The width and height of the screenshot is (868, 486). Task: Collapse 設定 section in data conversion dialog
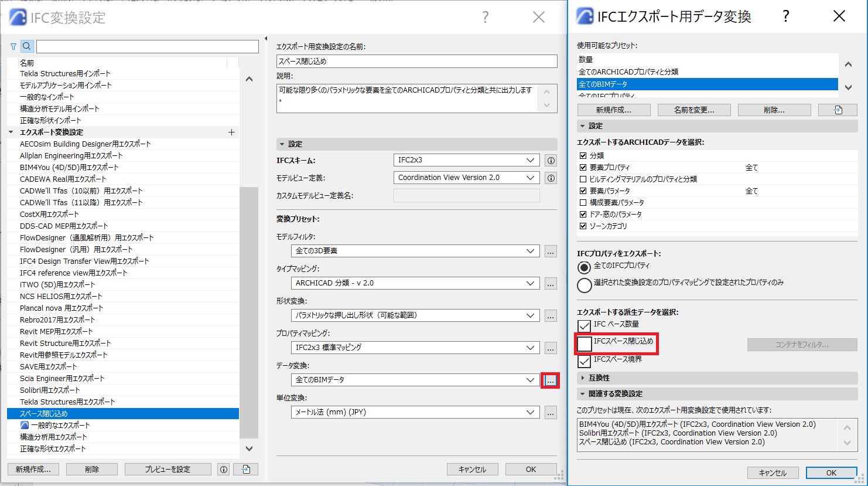[582, 126]
